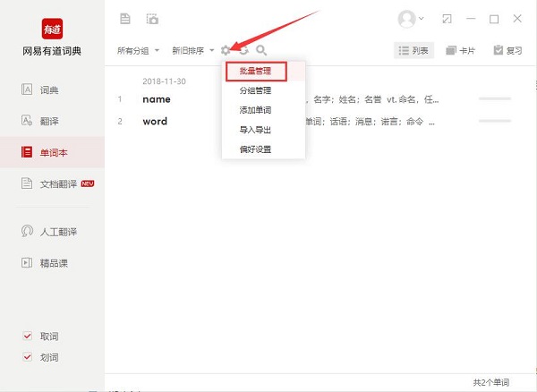The width and height of the screenshot is (537, 392).
Task: Open 文档翻译 document translation section
Action: 57,183
